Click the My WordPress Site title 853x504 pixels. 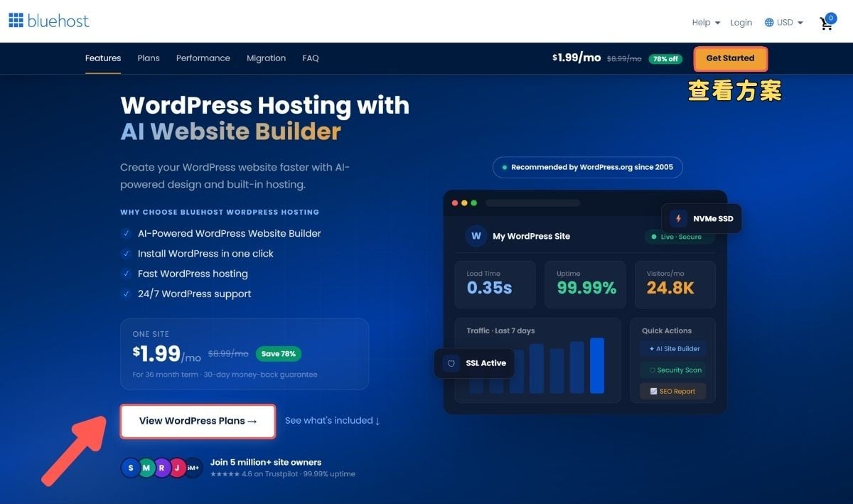(532, 236)
